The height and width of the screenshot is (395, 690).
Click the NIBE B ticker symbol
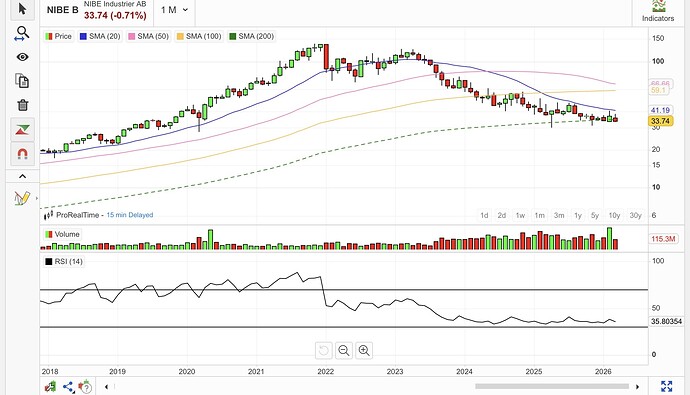pyautogui.click(x=62, y=10)
